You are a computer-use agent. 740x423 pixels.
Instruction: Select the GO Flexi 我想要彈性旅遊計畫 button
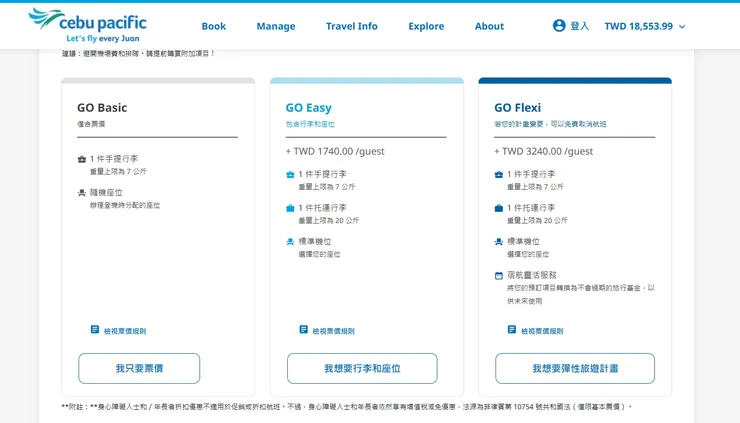pyautogui.click(x=575, y=368)
